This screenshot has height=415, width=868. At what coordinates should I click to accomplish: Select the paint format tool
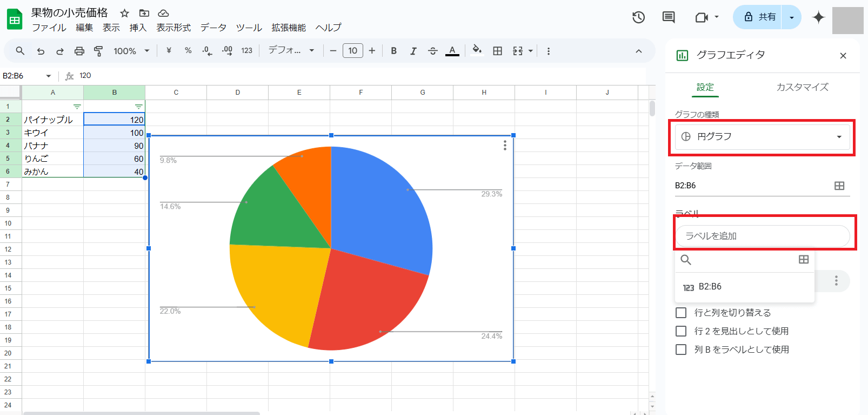(x=98, y=51)
